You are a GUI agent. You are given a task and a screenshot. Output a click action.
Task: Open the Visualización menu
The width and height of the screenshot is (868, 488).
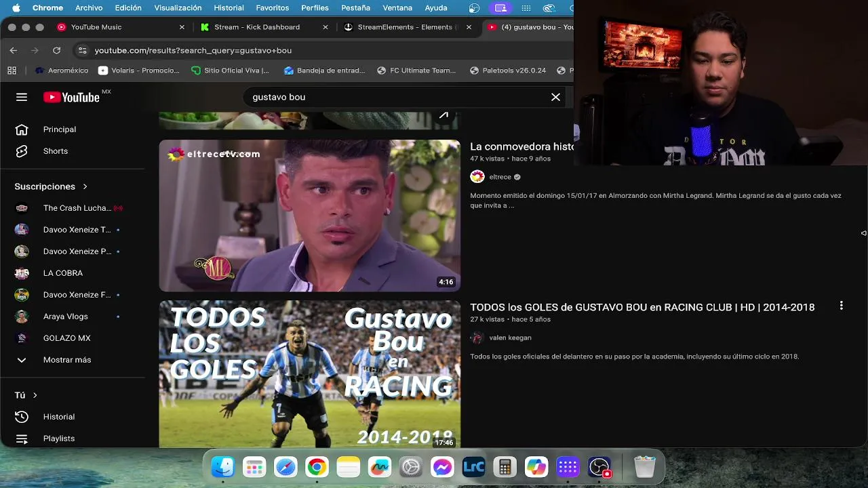coord(178,8)
